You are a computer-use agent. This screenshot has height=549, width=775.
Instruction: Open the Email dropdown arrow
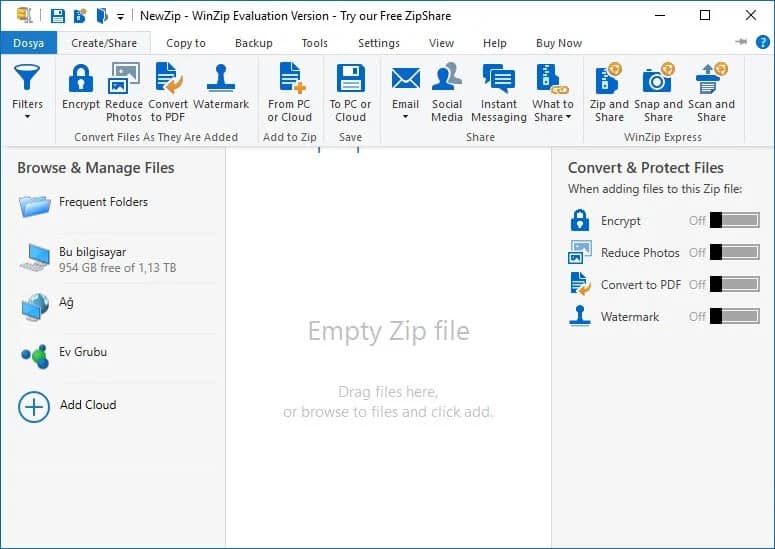(405, 117)
